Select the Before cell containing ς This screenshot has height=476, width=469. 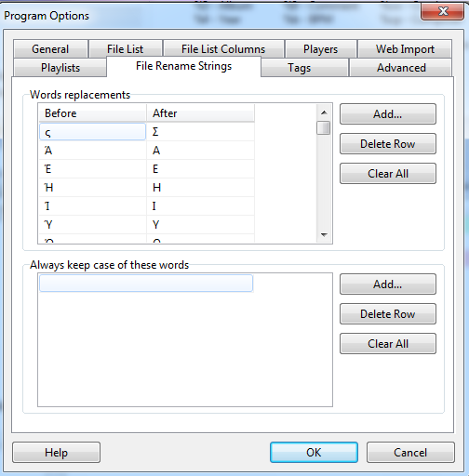tap(92, 132)
